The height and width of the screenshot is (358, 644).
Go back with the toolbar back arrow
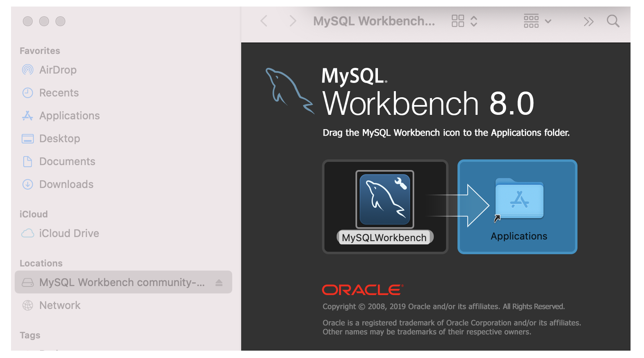tap(264, 21)
